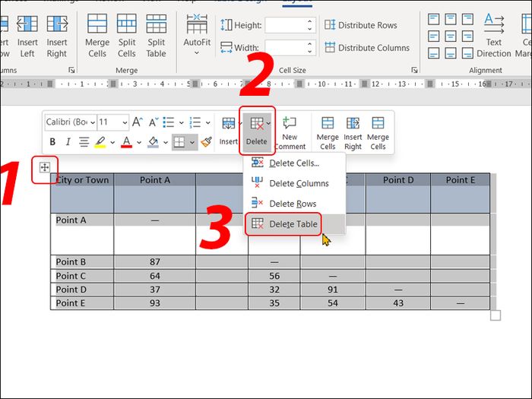Screen dimensions: 532x399
Task: Expand the Borders dropdown arrow
Action: (192, 142)
